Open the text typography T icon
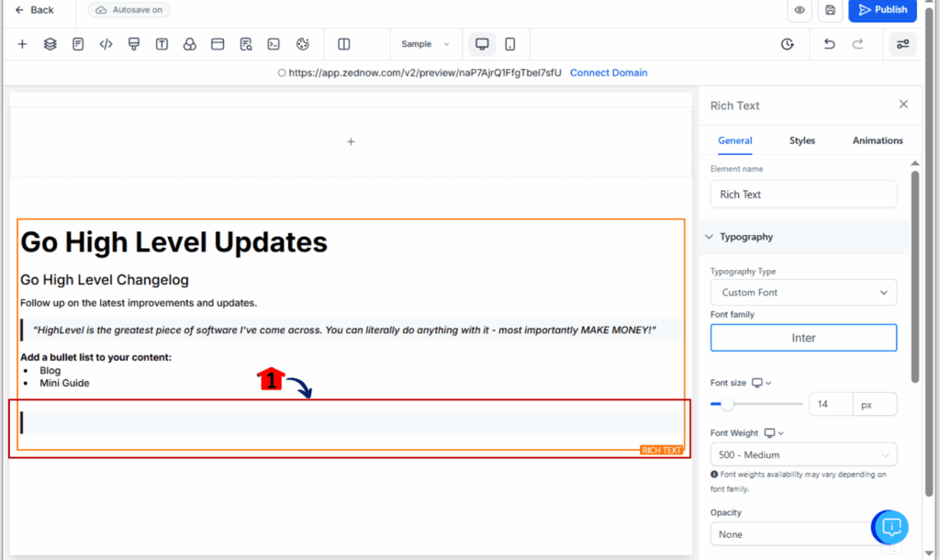Screen dimensions: 940x560 pos(162,44)
